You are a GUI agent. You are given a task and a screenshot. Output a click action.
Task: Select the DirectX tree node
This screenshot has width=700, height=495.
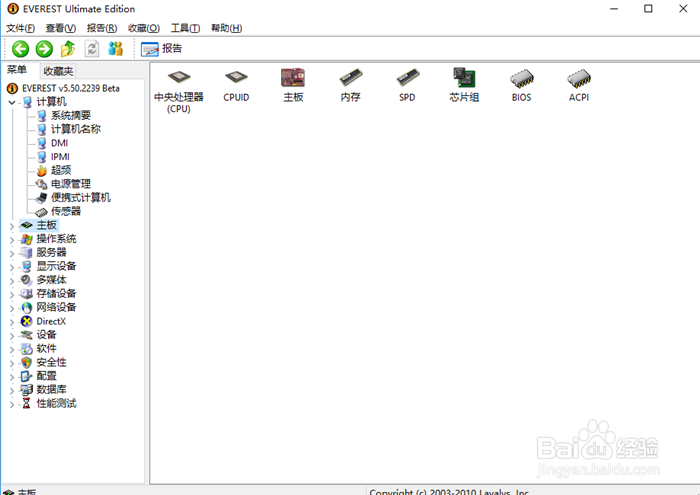43,321
